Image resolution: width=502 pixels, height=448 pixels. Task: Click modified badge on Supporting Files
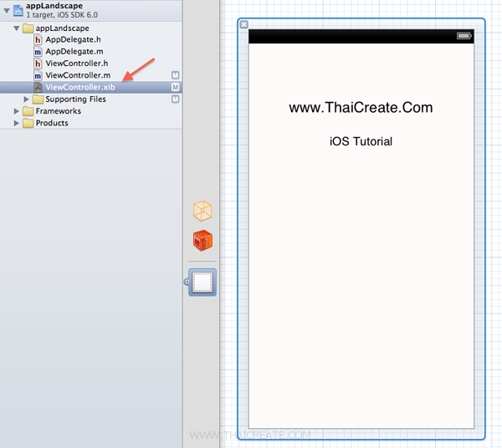(175, 99)
